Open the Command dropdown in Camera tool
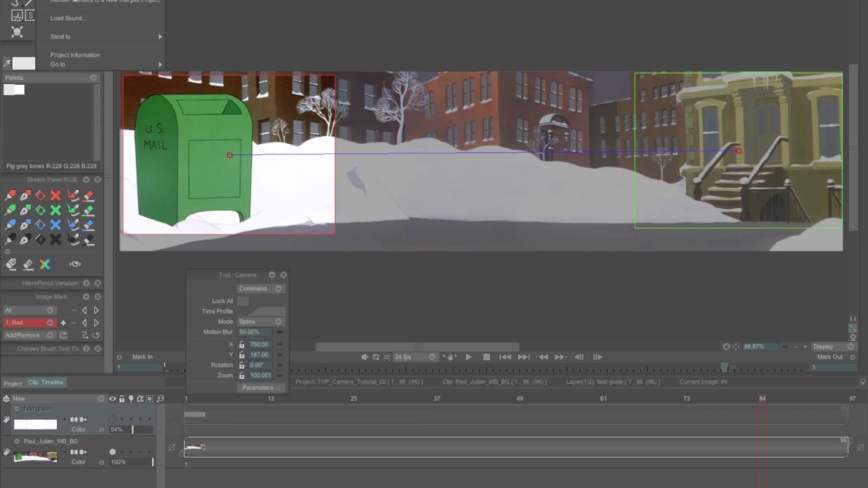This screenshot has width=868, height=488. click(260, 289)
